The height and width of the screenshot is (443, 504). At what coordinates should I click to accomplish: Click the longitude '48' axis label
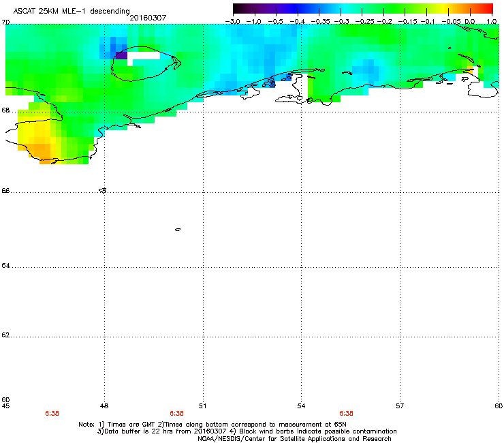pos(104,406)
